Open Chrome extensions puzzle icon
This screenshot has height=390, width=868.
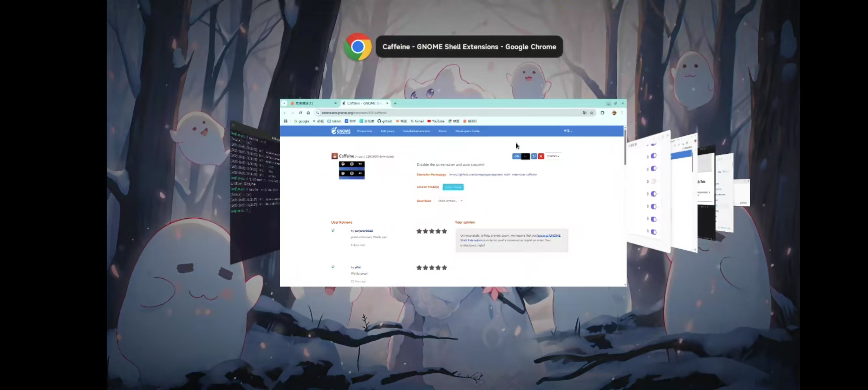coord(602,113)
